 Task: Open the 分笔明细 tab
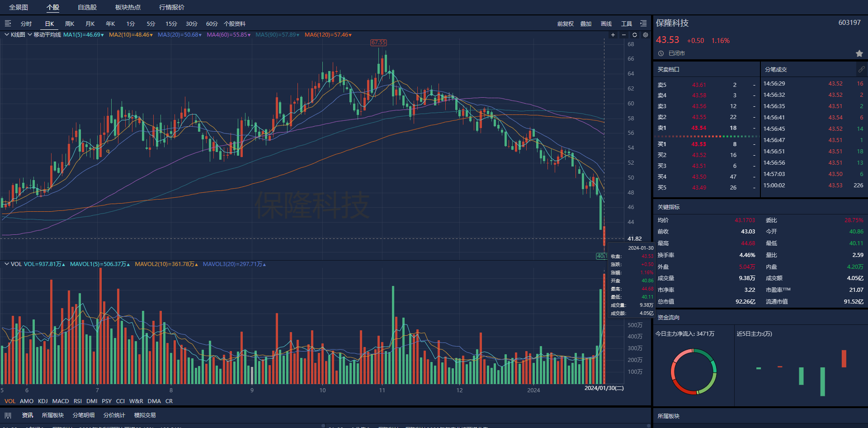click(x=84, y=415)
